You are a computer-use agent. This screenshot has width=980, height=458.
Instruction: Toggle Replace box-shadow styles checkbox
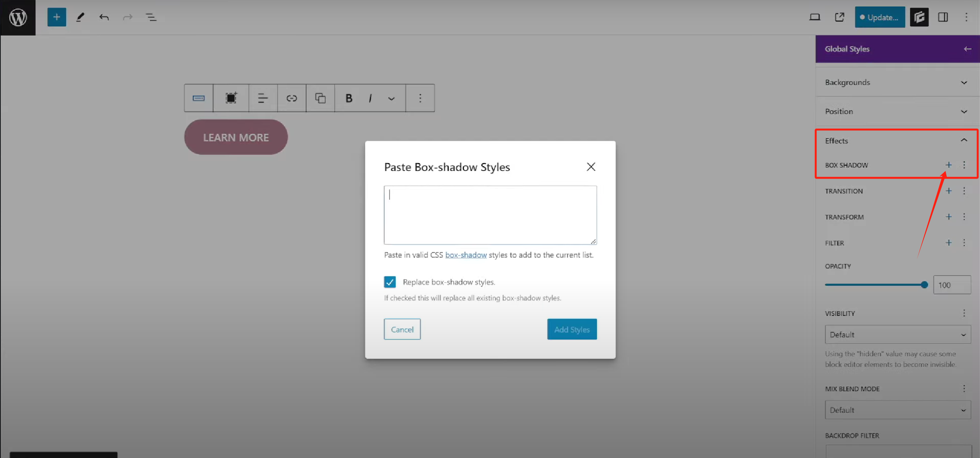coord(390,282)
